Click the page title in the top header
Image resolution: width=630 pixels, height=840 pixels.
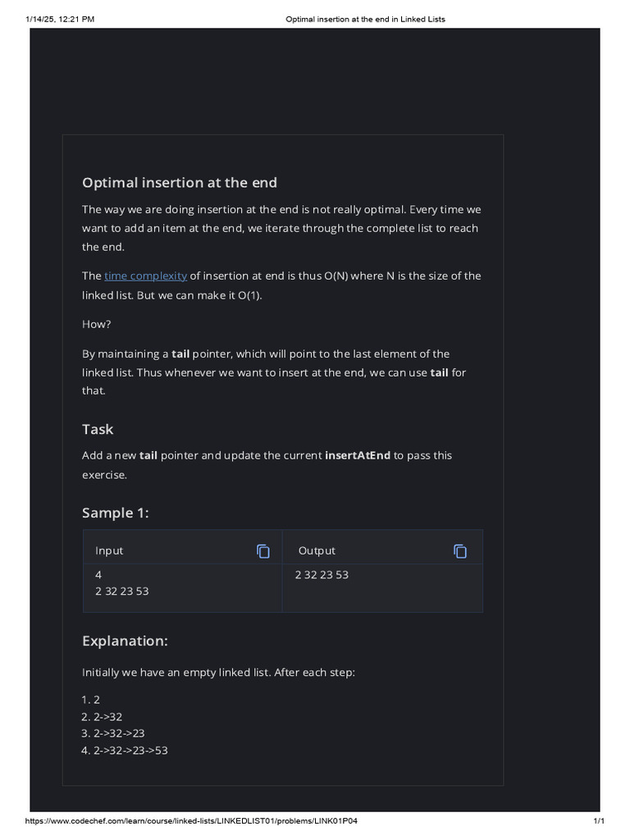(x=364, y=19)
